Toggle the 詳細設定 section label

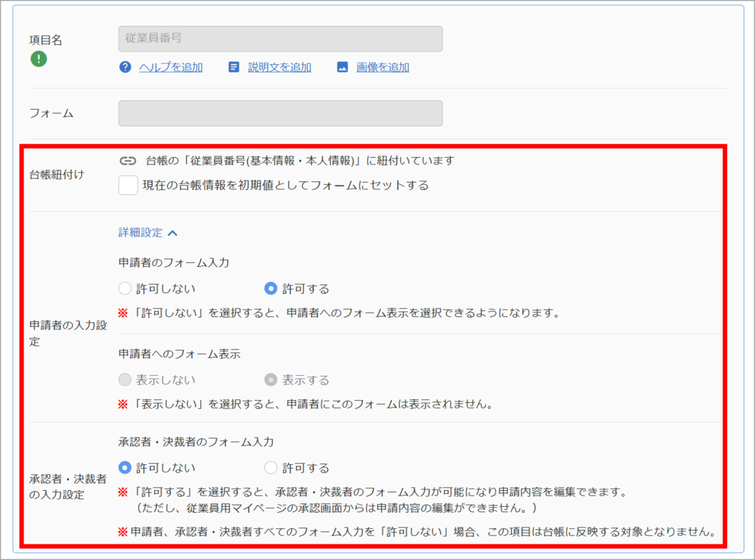(x=141, y=233)
